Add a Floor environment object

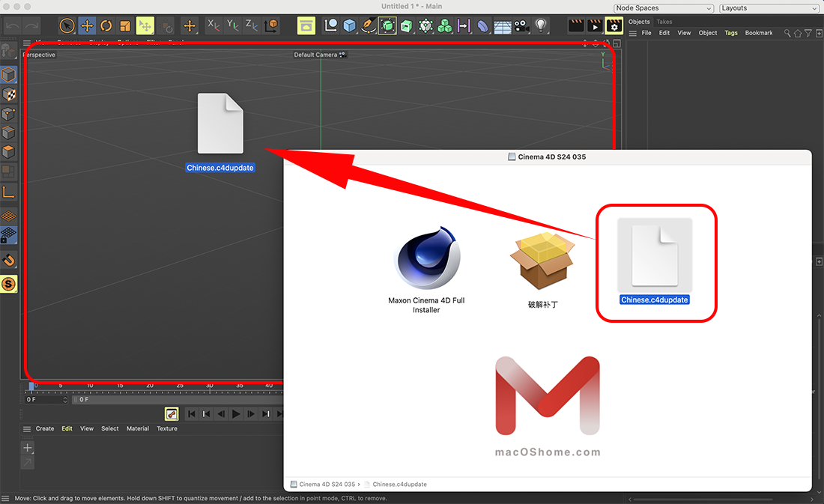tap(503, 25)
